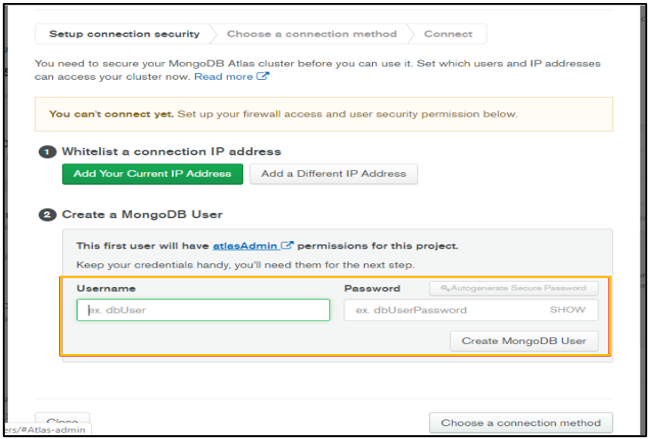Focus the Username input field
Image resolution: width=651 pixels, height=439 pixels.
(203, 310)
